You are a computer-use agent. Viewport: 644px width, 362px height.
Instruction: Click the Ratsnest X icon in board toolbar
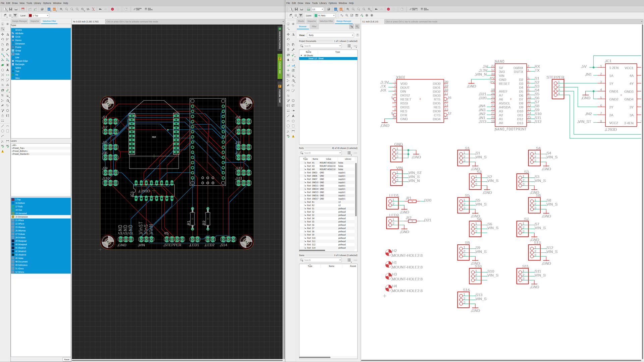tap(93, 9)
